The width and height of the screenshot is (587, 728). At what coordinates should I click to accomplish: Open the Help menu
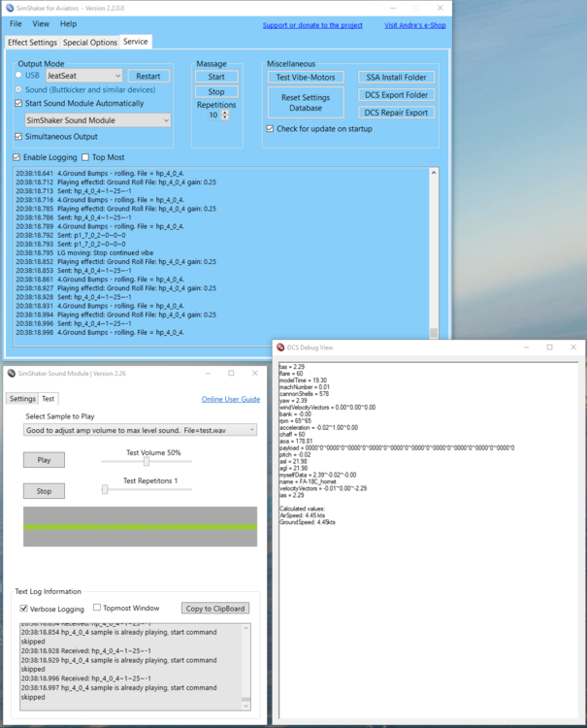click(x=68, y=23)
